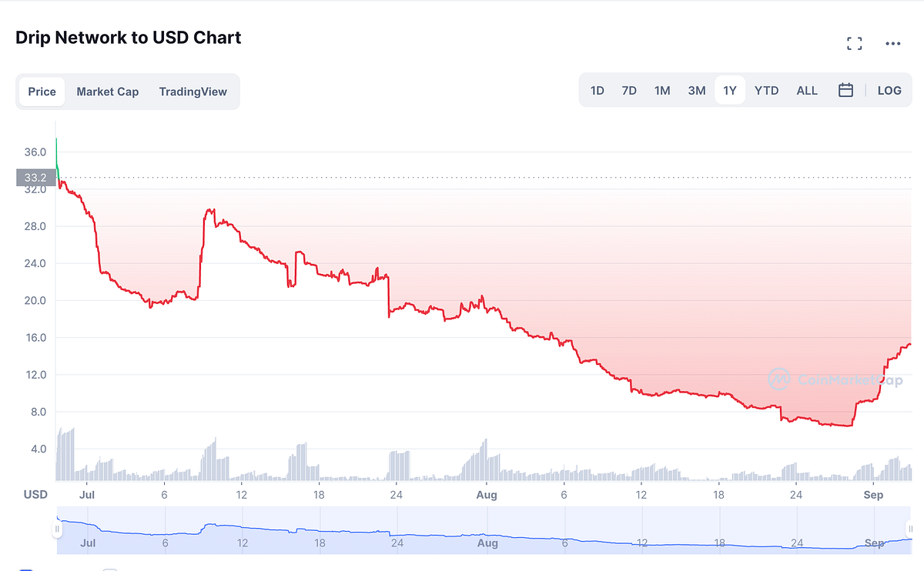Open the calendar date range picker
This screenshot has width=924, height=571.
tap(845, 90)
